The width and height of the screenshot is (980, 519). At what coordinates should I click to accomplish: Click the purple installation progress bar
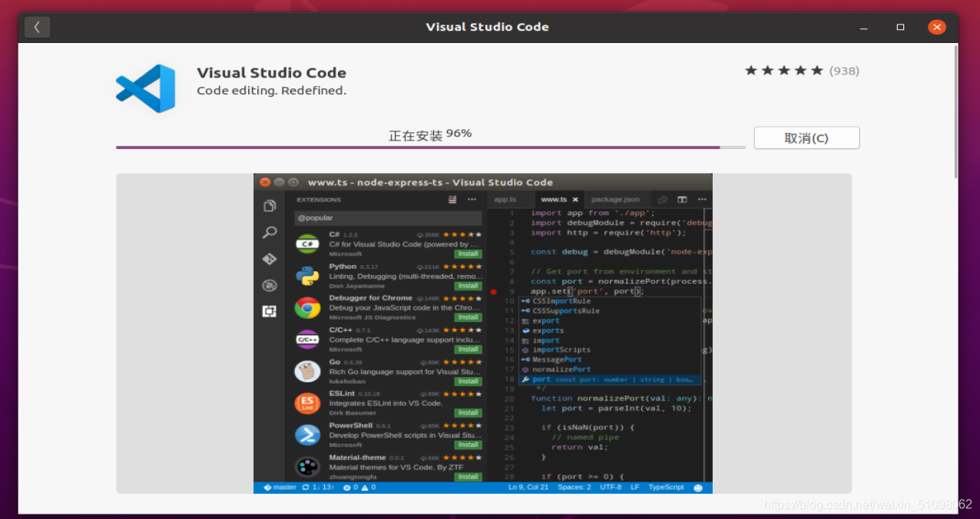[430, 147]
